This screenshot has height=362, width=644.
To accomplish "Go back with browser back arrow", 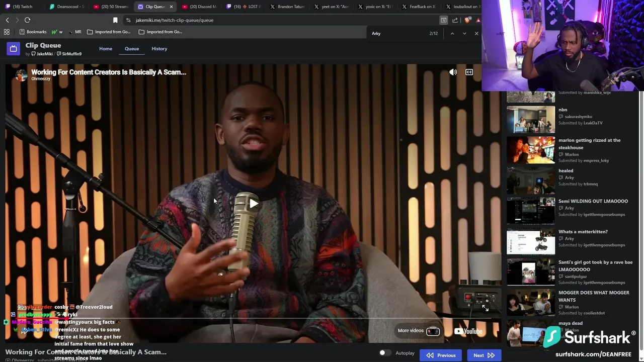I will [x=7, y=20].
